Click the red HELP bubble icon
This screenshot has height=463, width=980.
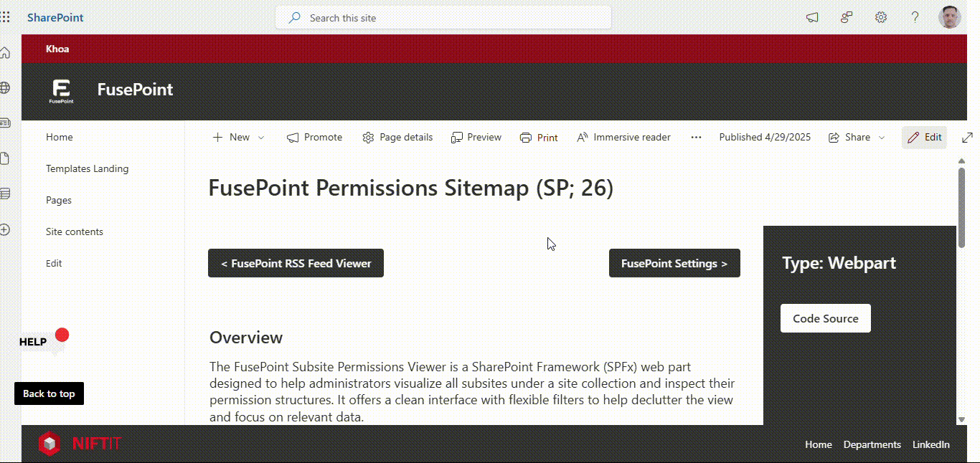point(62,335)
